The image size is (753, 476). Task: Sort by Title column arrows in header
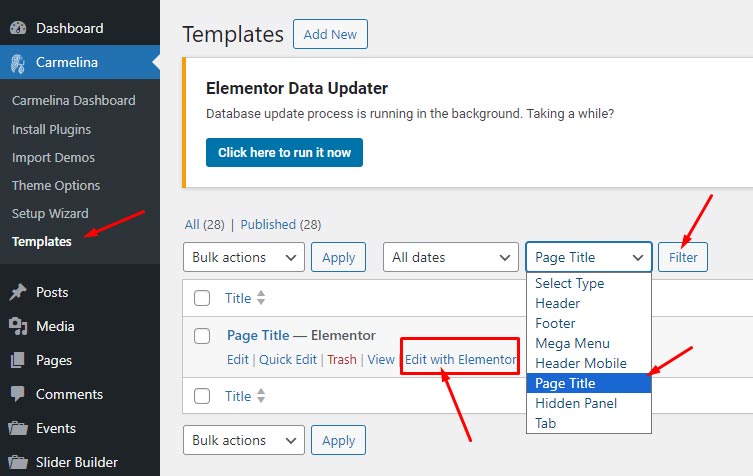pyautogui.click(x=262, y=298)
